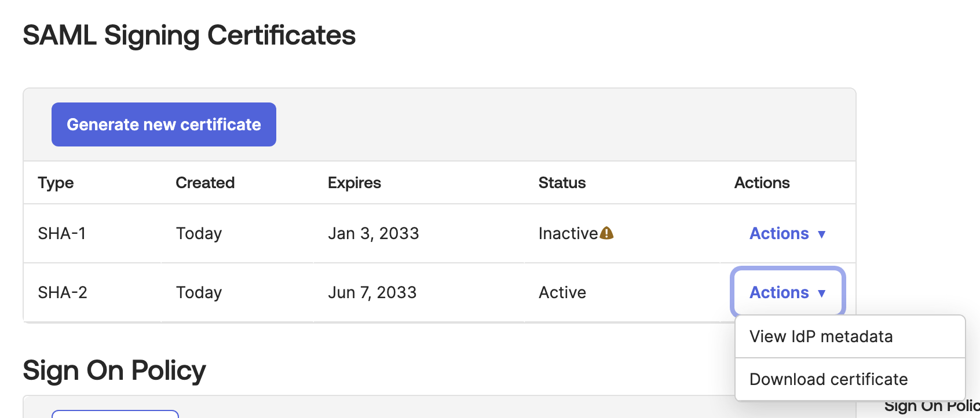Click the outlined button below Sign On Policy
This screenshot has width=980, height=418.
coord(115,414)
